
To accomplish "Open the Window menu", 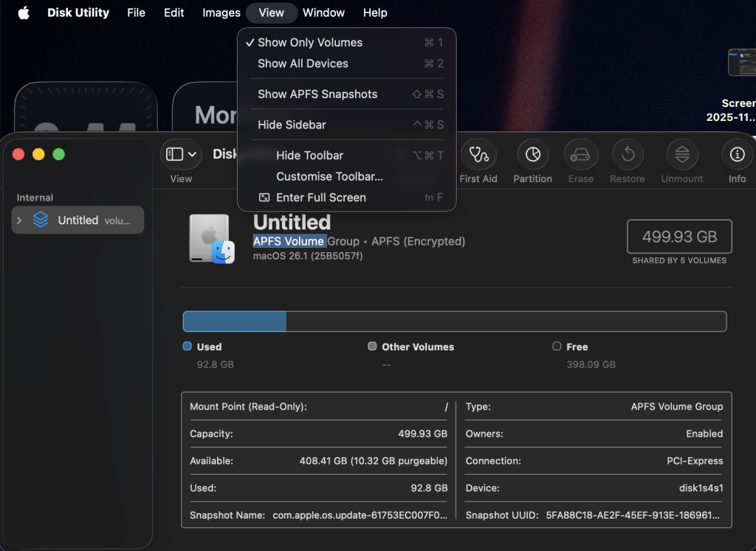I will tap(323, 13).
